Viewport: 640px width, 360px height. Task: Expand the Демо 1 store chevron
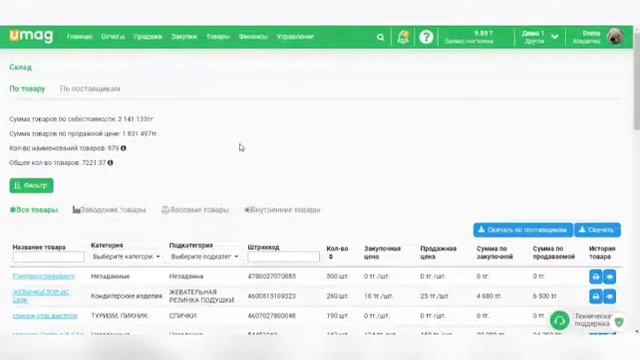(x=555, y=37)
